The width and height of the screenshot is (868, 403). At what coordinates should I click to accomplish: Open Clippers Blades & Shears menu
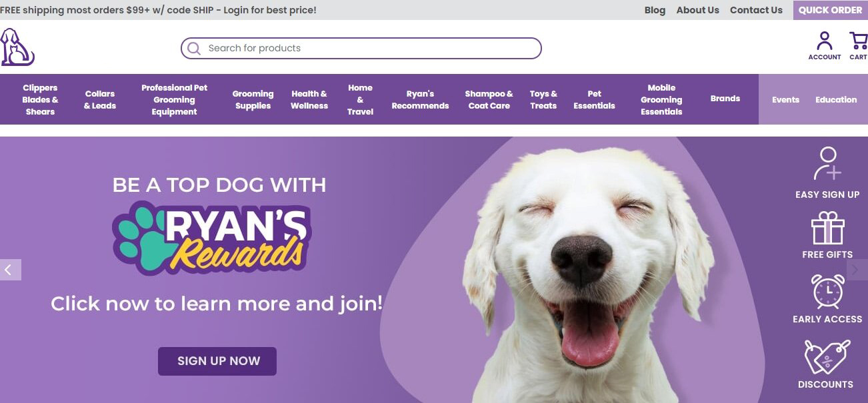[40, 99]
